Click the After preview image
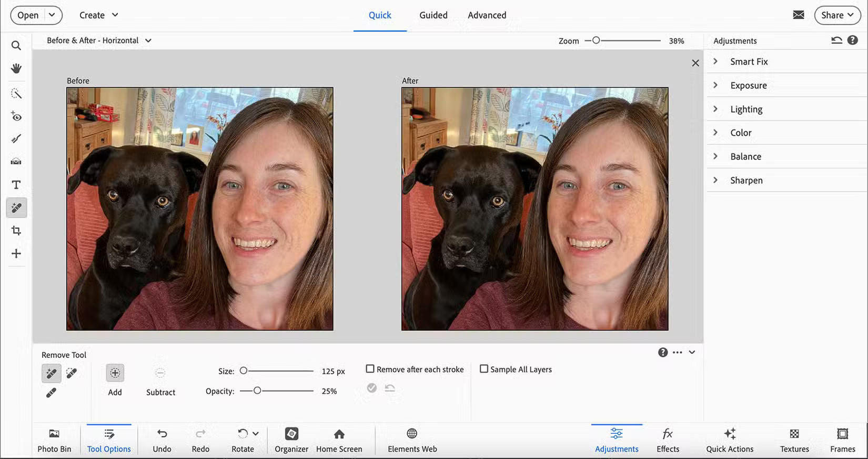Image resolution: width=868 pixels, height=459 pixels. (x=534, y=209)
